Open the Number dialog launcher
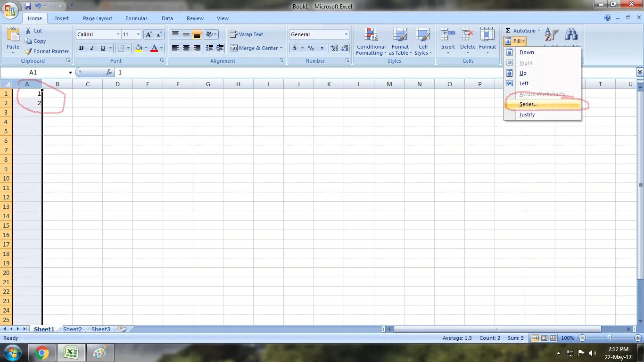644x362 pixels. [347, 61]
